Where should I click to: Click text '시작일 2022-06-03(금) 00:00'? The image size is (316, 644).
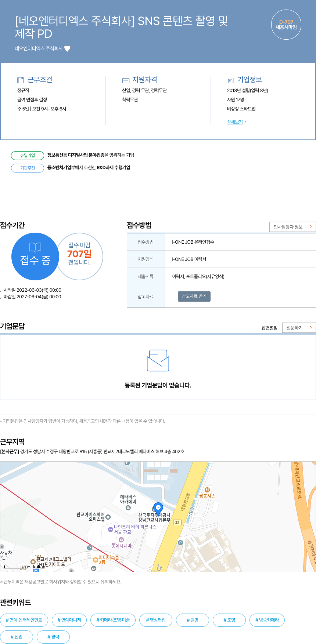pyautogui.click(x=32, y=290)
